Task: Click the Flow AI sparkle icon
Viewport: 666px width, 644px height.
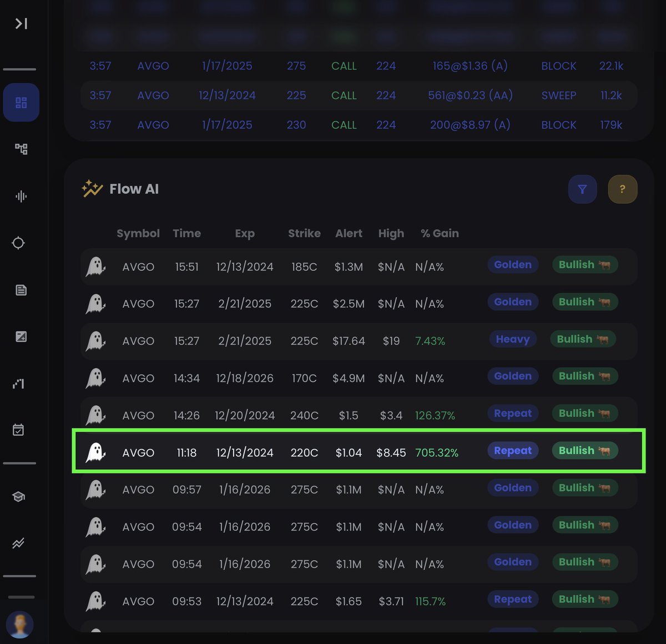Action: [92, 189]
